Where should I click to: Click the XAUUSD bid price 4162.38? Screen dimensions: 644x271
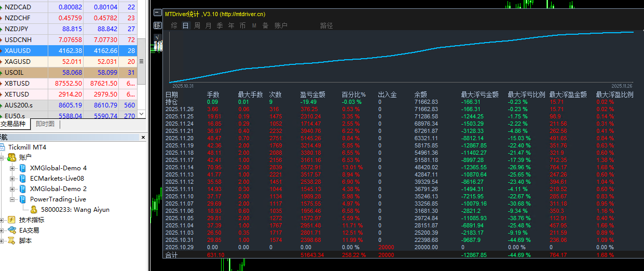tap(71, 51)
